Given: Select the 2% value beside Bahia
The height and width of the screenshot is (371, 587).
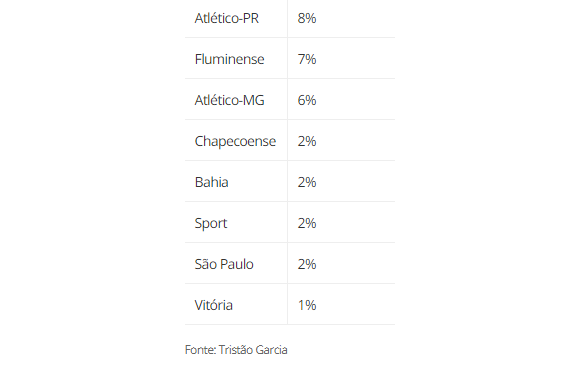Looking at the screenshot, I should pos(307,182).
